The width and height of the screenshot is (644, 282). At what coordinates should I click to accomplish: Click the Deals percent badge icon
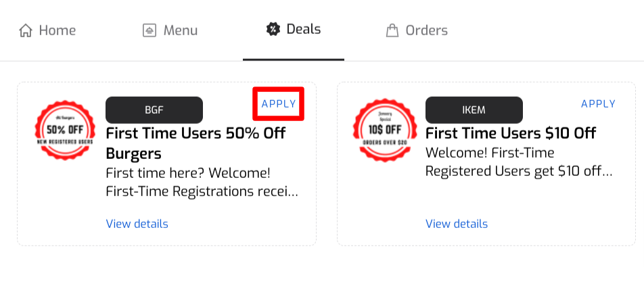[273, 30]
